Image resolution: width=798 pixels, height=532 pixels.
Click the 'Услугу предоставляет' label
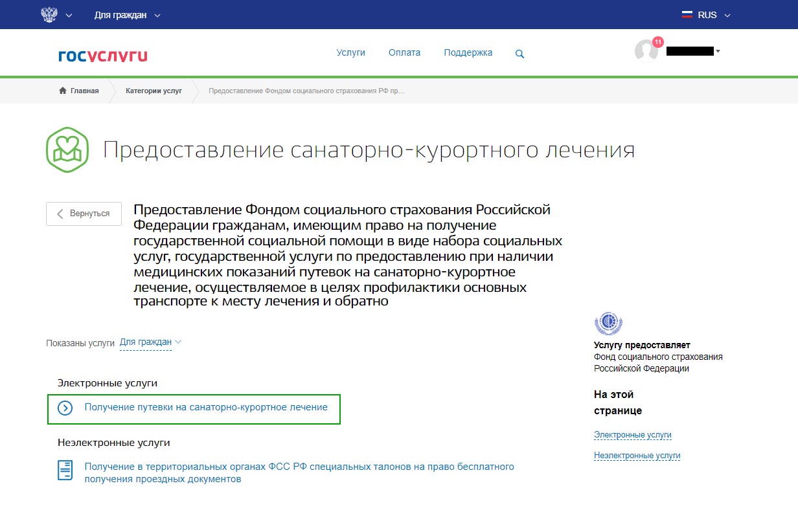click(x=642, y=345)
